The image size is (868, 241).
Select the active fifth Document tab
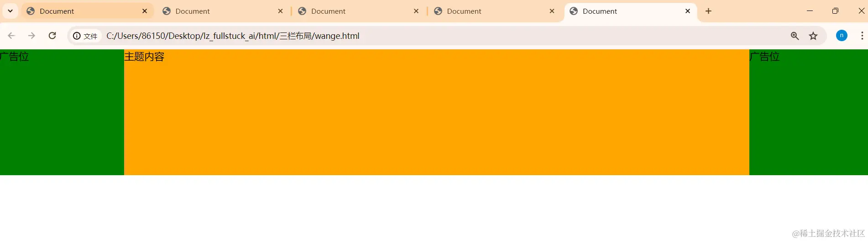[x=631, y=11]
